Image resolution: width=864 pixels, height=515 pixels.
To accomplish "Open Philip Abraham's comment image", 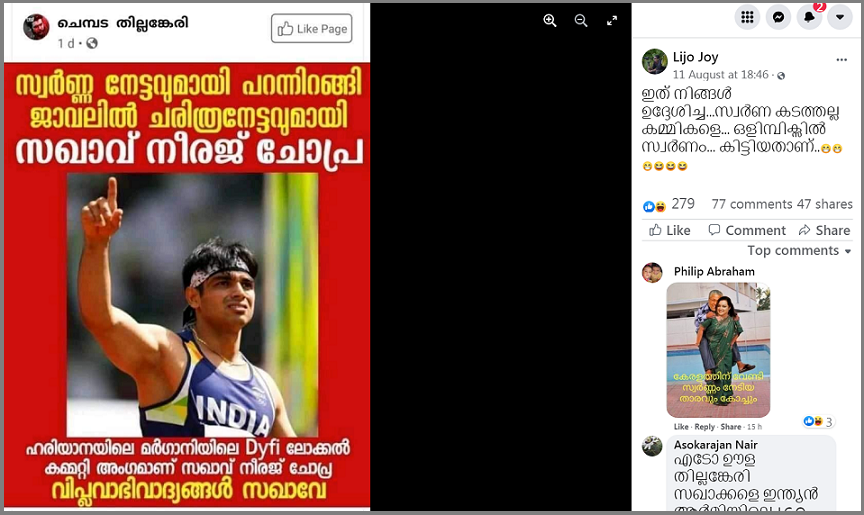I will click(x=718, y=350).
